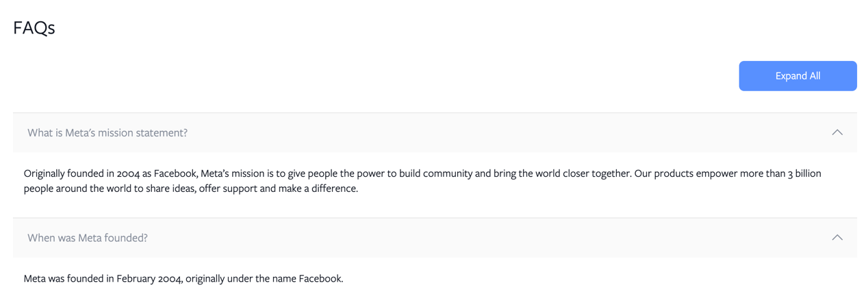The width and height of the screenshot is (868, 305).
Task: Click the FAQs heading
Action: (34, 28)
